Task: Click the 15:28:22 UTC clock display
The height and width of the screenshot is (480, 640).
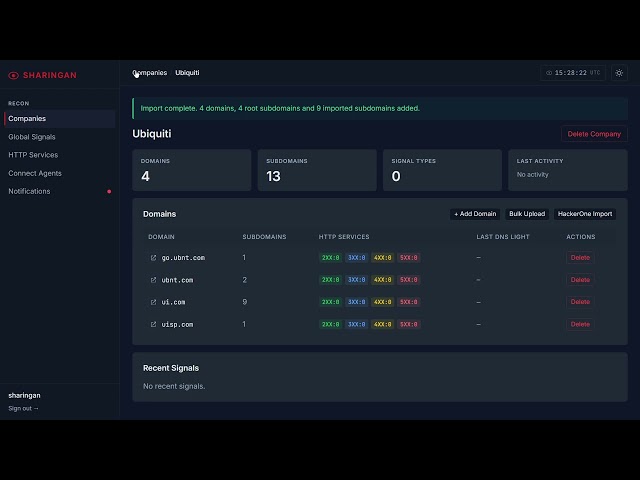Action: tap(573, 73)
